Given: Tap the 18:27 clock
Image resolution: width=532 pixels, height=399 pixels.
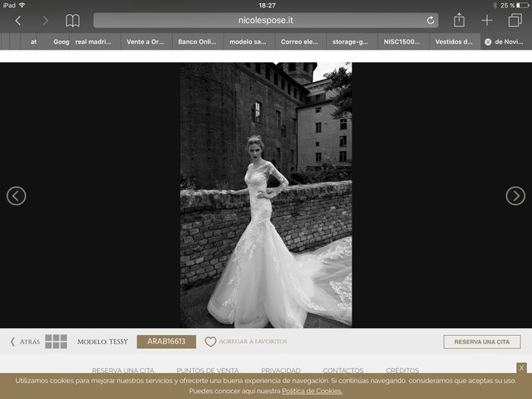Looking at the screenshot, I should pyautogui.click(x=267, y=5).
